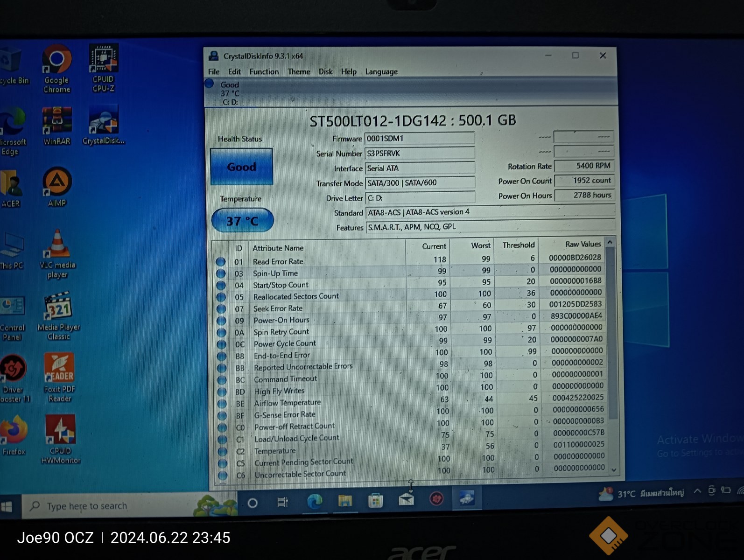Open the Media Player Classic icon
The height and width of the screenshot is (560, 744).
click(58, 316)
